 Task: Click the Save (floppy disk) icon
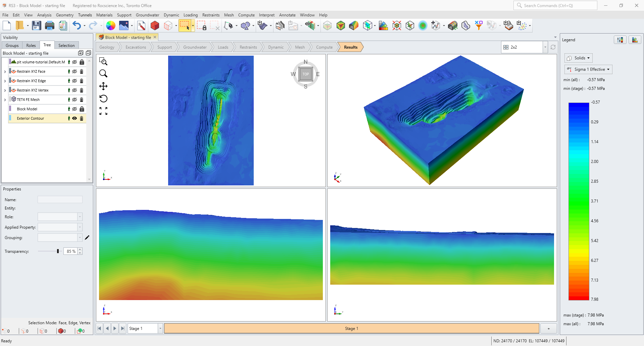(36, 25)
